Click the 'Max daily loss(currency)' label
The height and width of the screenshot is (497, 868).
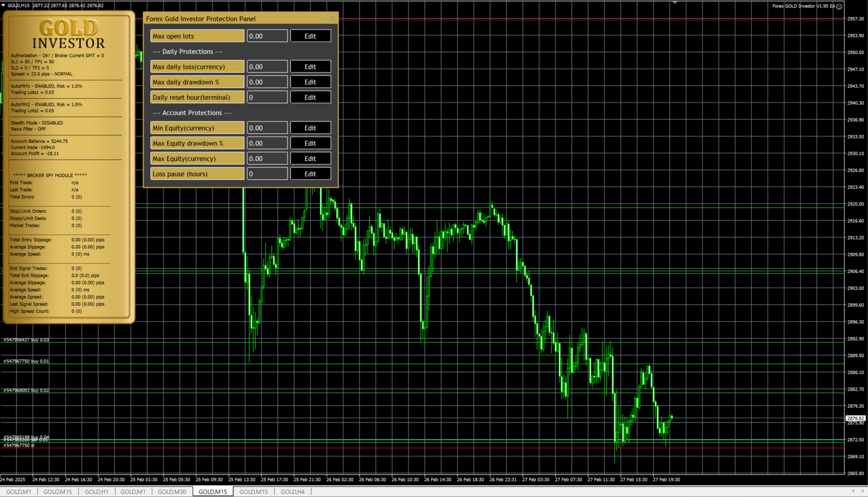[x=197, y=67]
